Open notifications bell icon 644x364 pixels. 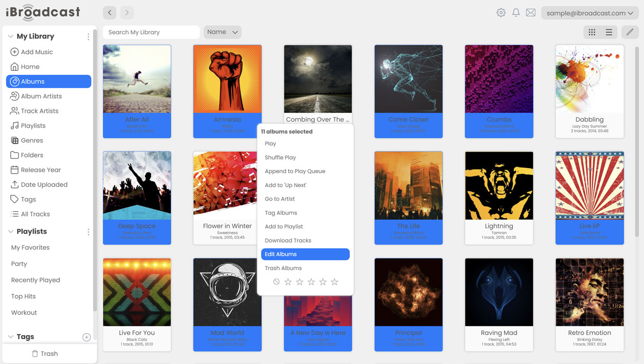pos(515,13)
